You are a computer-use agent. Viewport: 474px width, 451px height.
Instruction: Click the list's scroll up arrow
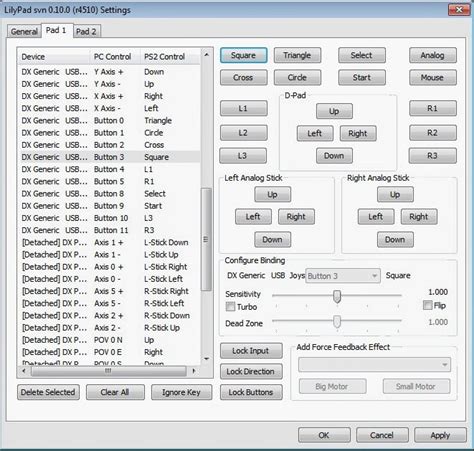(206, 55)
